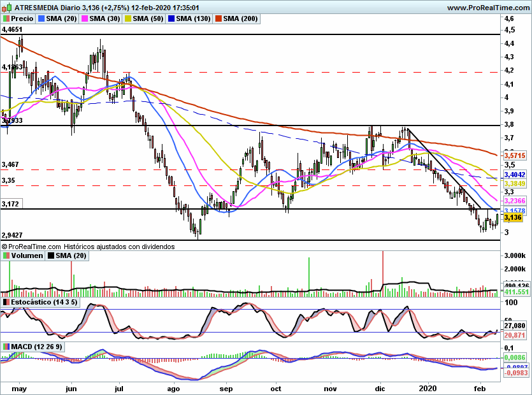The image size is (532, 395).
Task: Select the yellow SMA (50) legend entry
Action: [144, 18]
